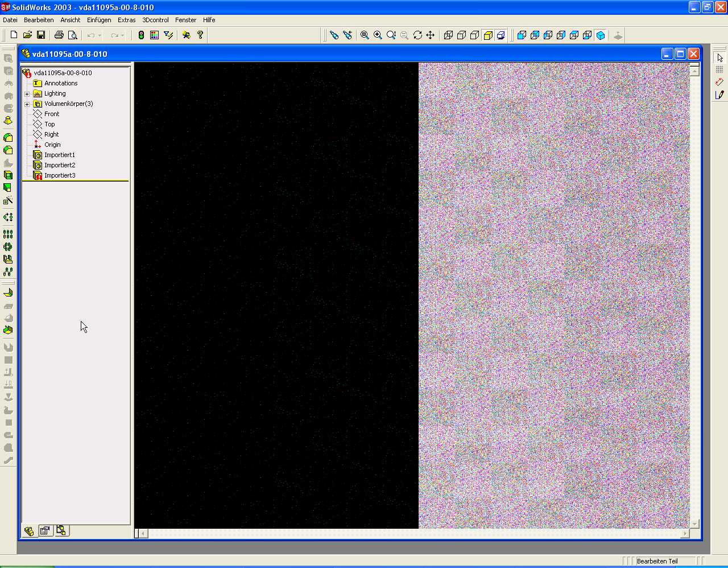Select the Right plane in the tree
The width and height of the screenshot is (728, 568).
coord(51,134)
